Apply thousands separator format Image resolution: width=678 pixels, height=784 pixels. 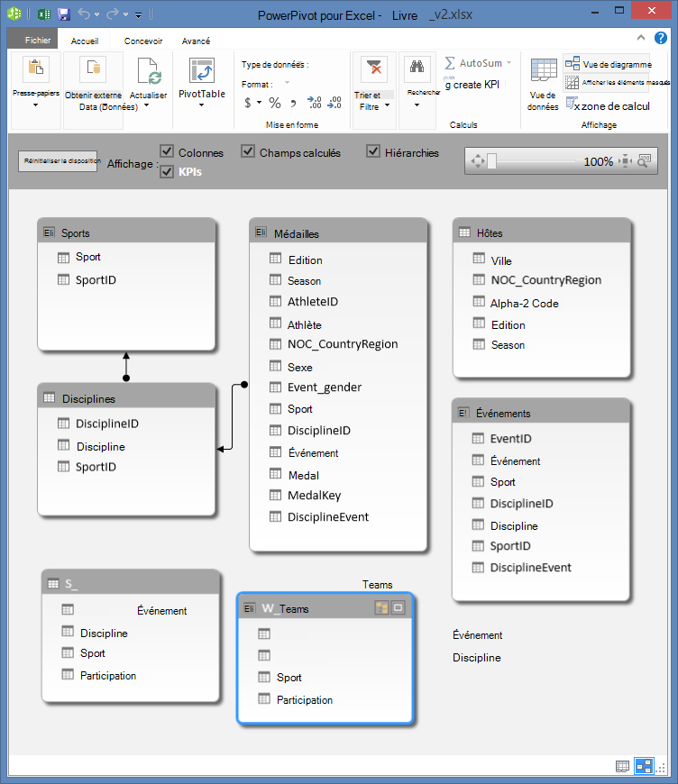tap(293, 104)
